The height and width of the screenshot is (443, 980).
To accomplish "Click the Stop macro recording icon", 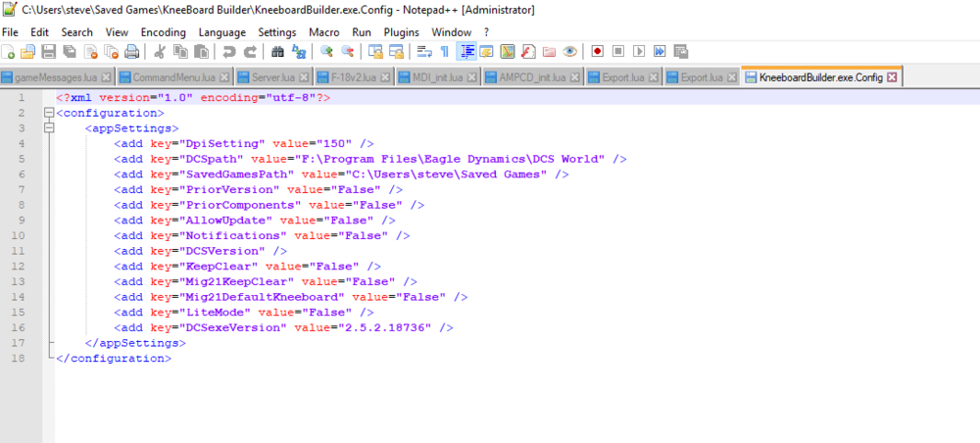I will coord(617,52).
